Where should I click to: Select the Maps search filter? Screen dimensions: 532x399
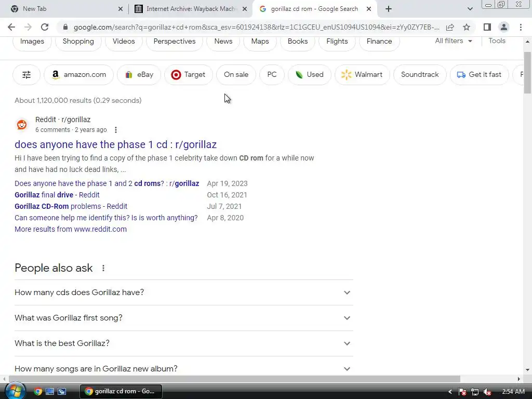click(x=260, y=42)
